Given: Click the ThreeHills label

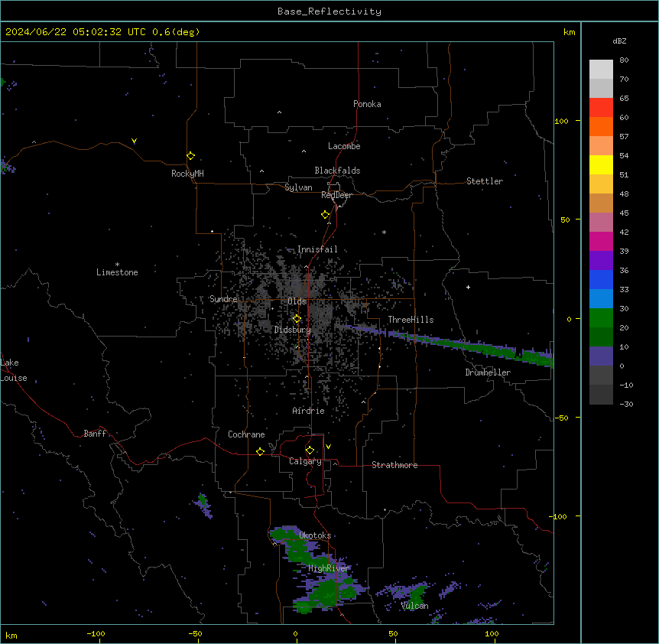Looking at the screenshot, I should coord(411,320).
